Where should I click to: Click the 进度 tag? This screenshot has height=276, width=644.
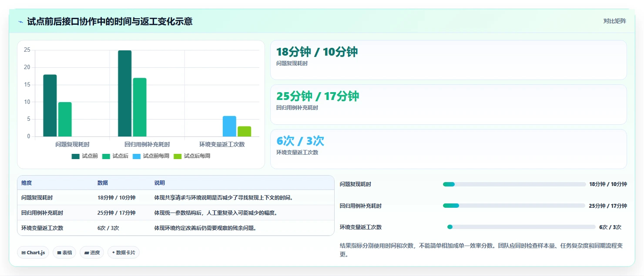92,253
